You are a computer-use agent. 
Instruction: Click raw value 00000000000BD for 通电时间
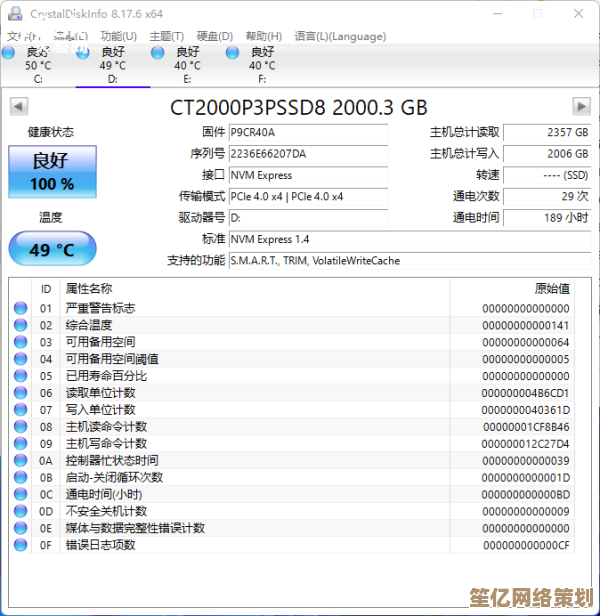coord(526,494)
